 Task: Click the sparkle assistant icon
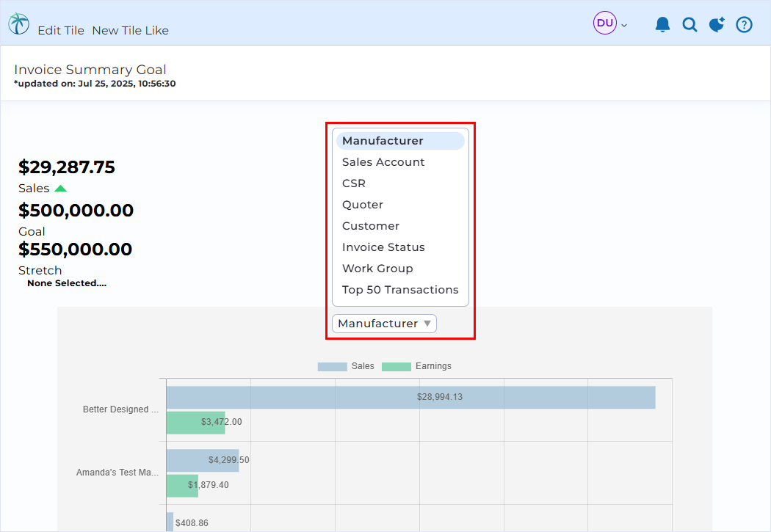click(717, 24)
